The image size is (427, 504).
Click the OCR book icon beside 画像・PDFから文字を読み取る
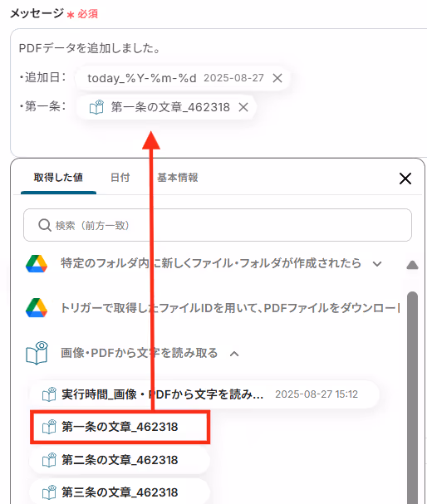[37, 353]
